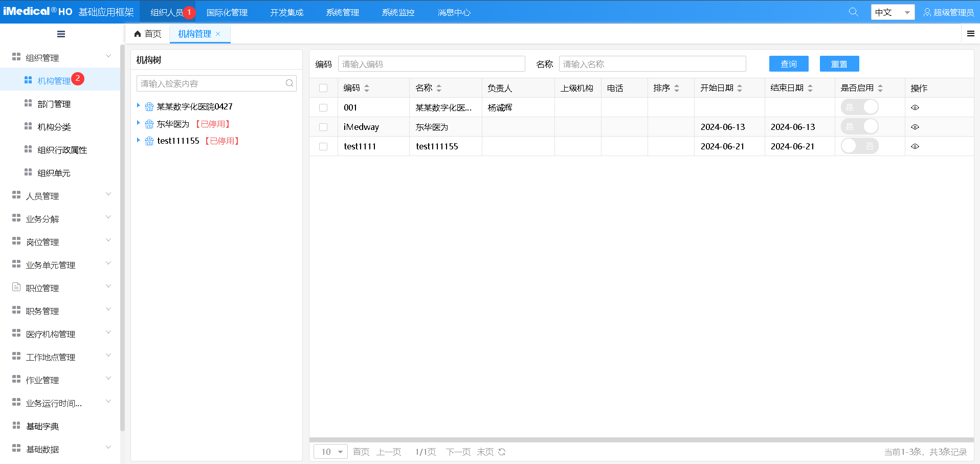This screenshot has width=980, height=464.
Task: Open the 系统管理 top menu
Action: tap(342, 12)
